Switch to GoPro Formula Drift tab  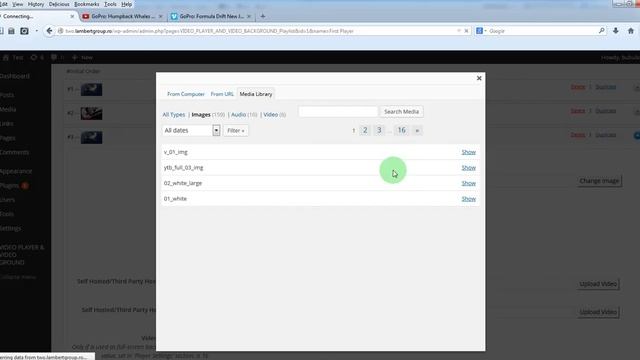point(211,16)
